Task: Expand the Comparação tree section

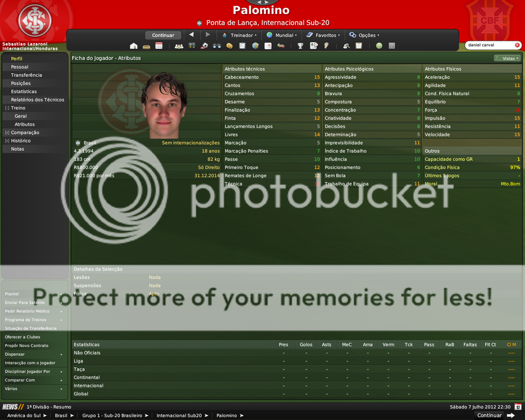Action: click(7, 133)
